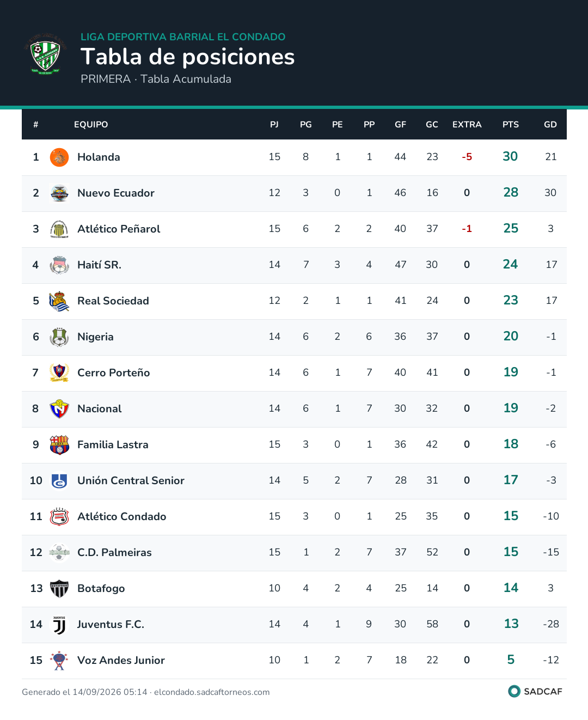Click the Botafogo striped shield icon
Viewport: 588px width, 720px height.
click(x=59, y=589)
